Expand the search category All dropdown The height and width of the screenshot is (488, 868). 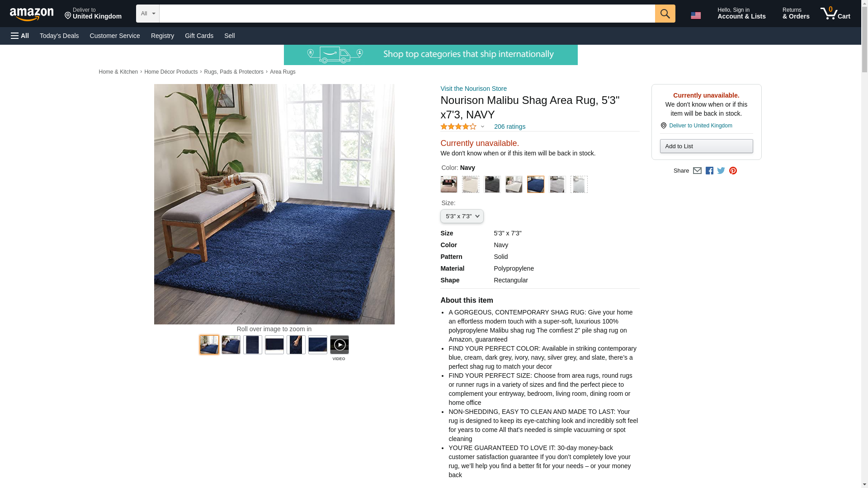pos(148,14)
